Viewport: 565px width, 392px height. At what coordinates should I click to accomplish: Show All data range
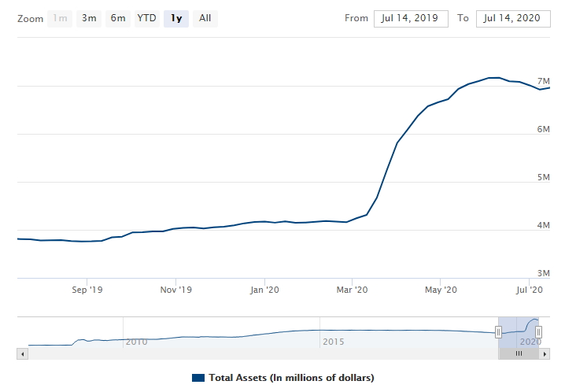(205, 18)
